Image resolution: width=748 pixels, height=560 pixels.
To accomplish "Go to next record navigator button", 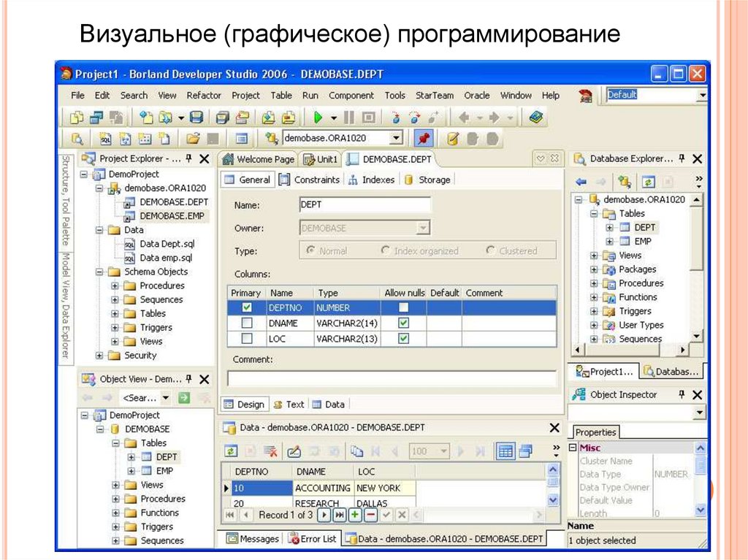I will pyautogui.click(x=324, y=515).
